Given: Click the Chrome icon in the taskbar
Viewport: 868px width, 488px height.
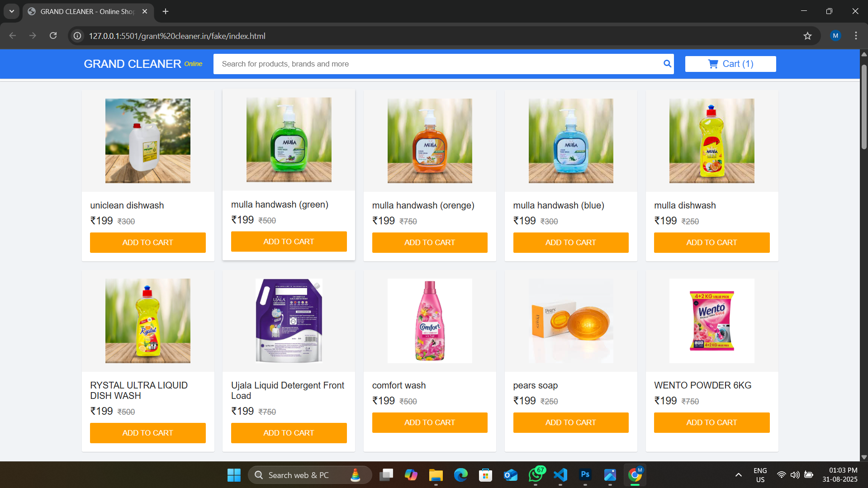Looking at the screenshot, I should (x=635, y=475).
